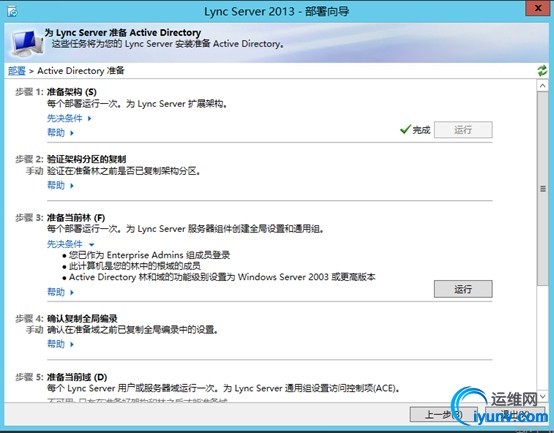Open the window system menu icon
554x433 pixels.
pyautogui.click(x=12, y=11)
